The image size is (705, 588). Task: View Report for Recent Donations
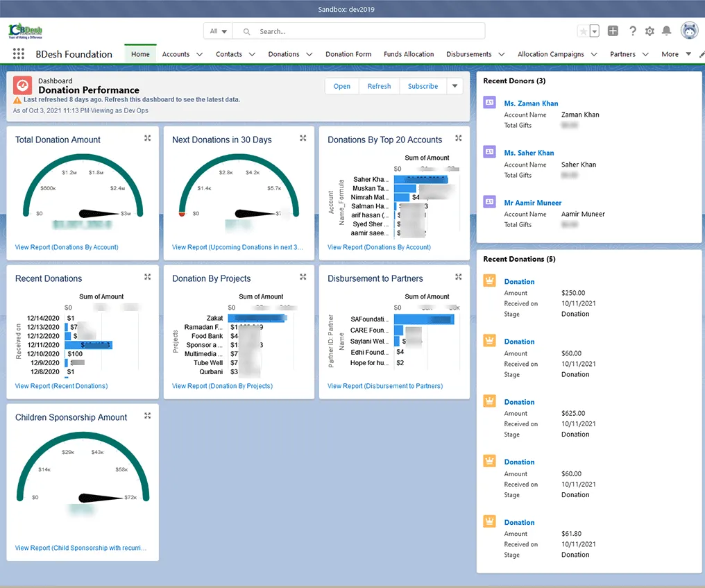[62, 386]
